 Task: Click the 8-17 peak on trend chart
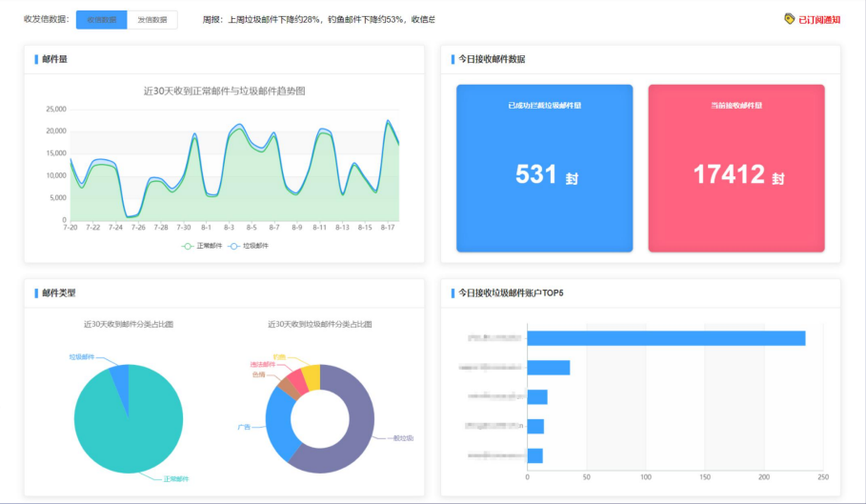click(x=388, y=121)
